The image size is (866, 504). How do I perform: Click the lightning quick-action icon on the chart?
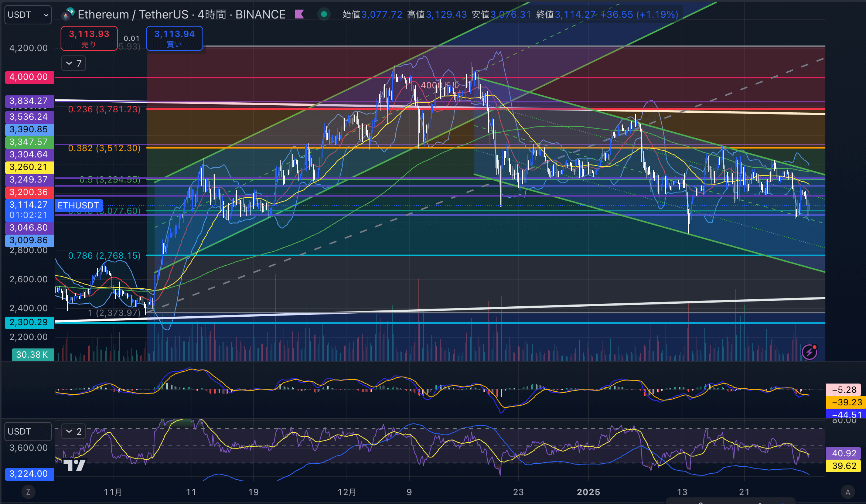[x=809, y=352]
